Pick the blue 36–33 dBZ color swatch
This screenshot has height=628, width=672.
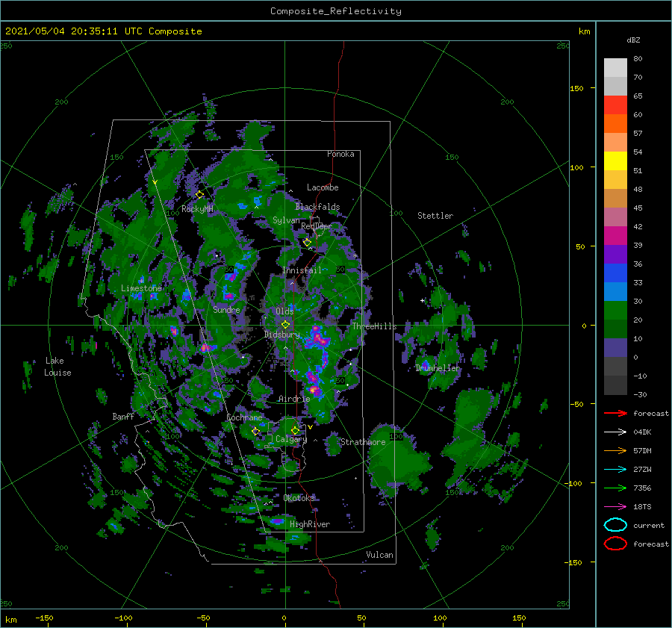tap(615, 273)
